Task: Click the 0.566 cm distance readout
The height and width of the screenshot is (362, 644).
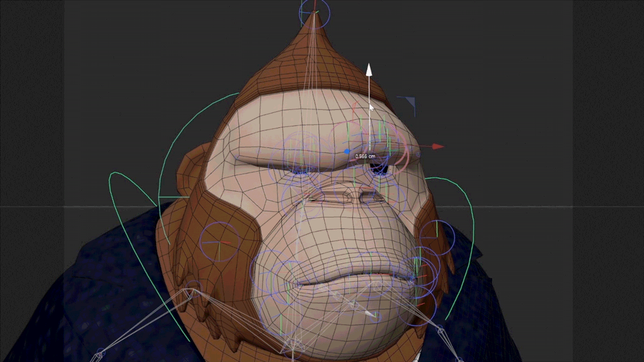Action: tap(365, 156)
